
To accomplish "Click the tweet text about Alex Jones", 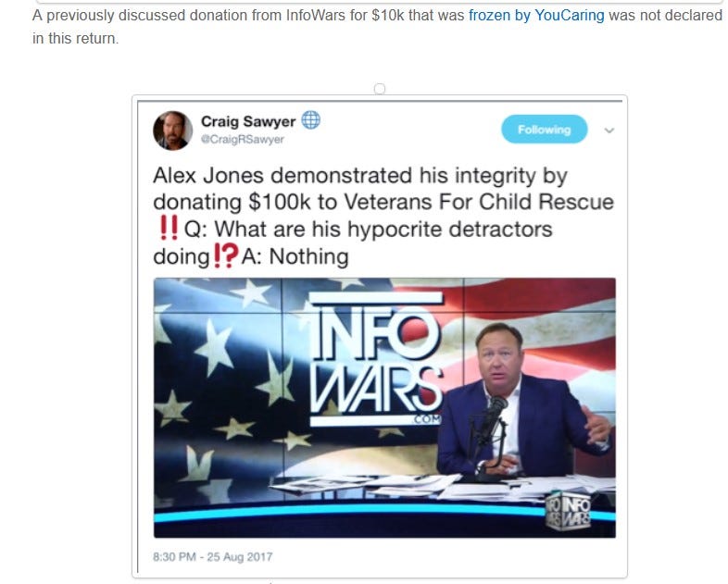I will click(383, 216).
